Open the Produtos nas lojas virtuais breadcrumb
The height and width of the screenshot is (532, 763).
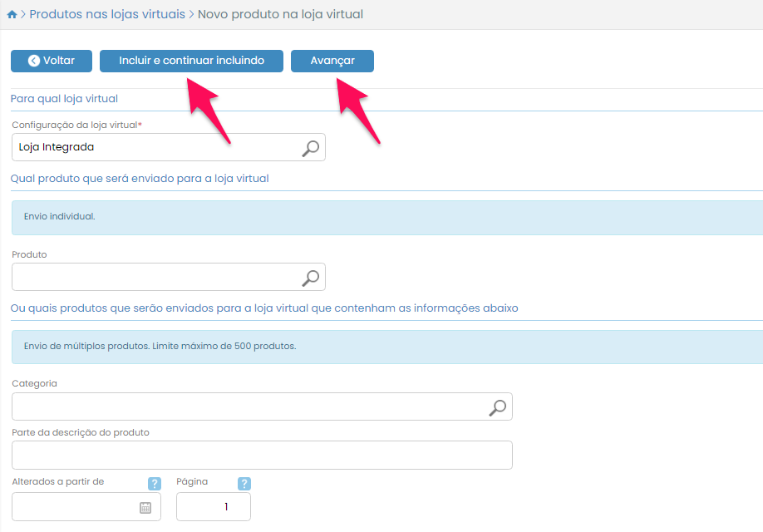tap(107, 14)
